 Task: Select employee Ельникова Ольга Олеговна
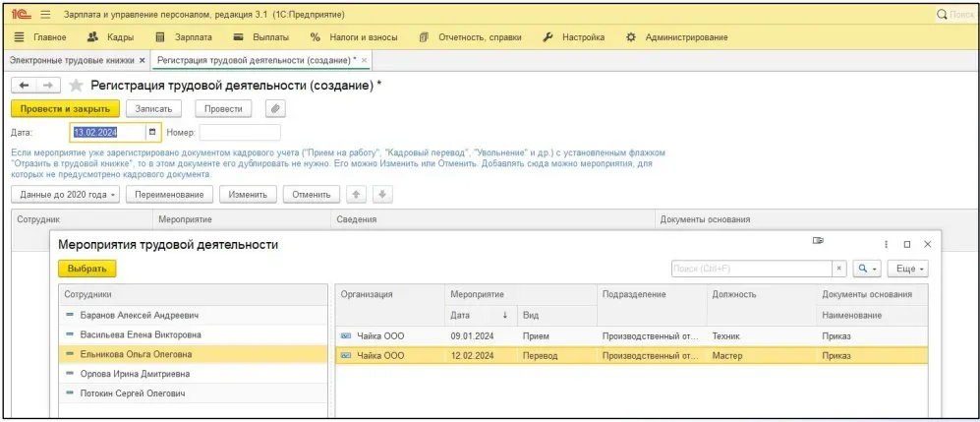coord(193,354)
